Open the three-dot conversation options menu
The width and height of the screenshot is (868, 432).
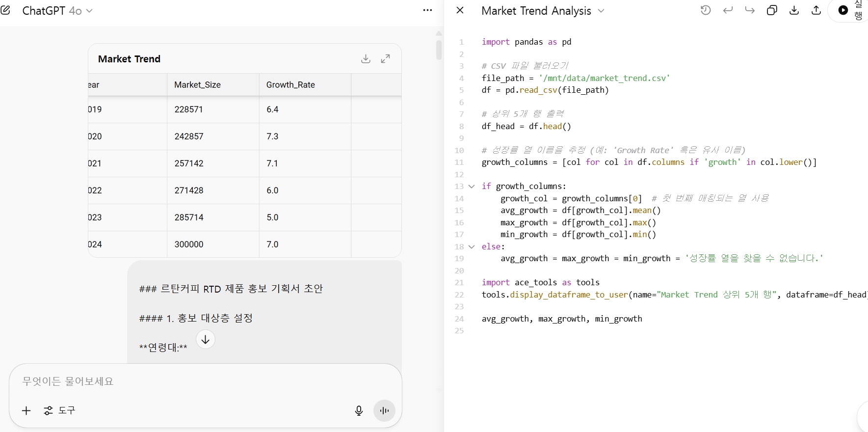[427, 10]
